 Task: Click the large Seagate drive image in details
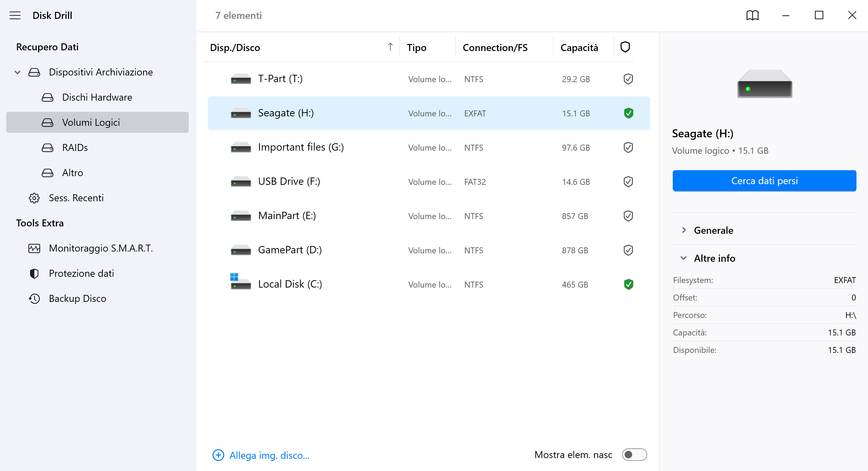pyautogui.click(x=765, y=84)
